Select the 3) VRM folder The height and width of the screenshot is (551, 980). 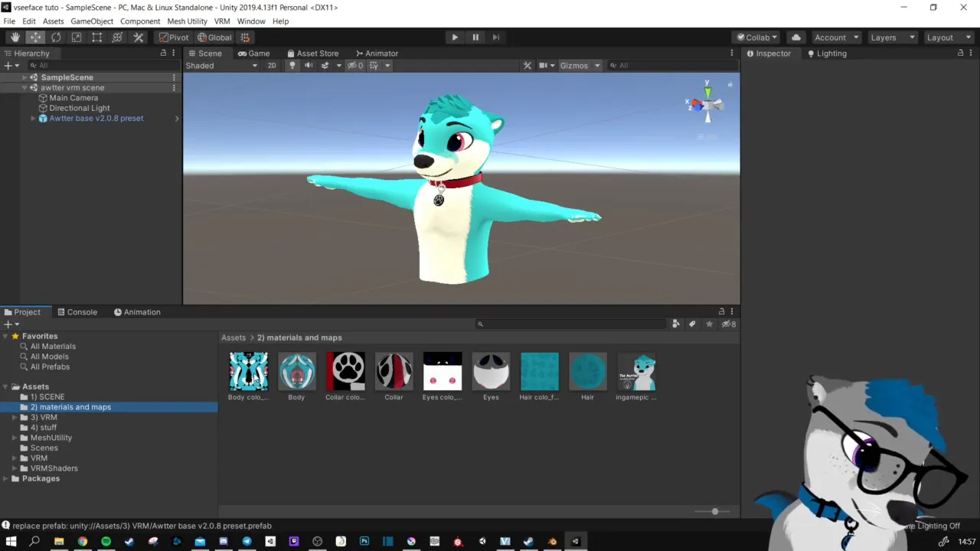44,418
